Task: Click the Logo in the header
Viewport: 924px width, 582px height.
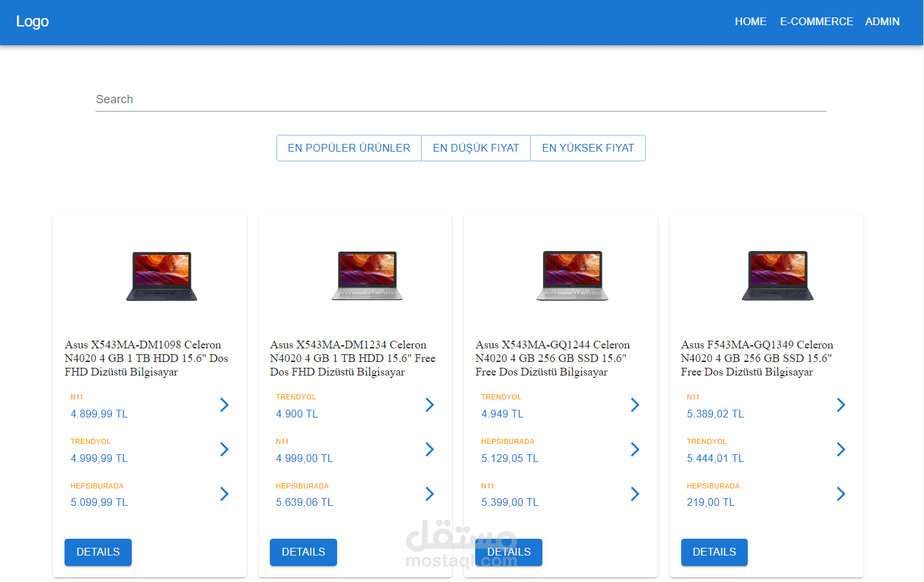Action: [32, 21]
